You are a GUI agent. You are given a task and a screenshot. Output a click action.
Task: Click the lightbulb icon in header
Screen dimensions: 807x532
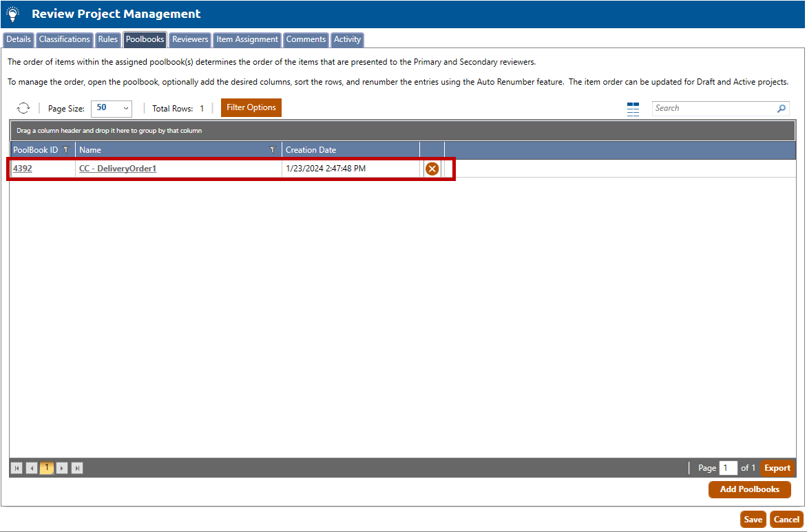tap(13, 14)
